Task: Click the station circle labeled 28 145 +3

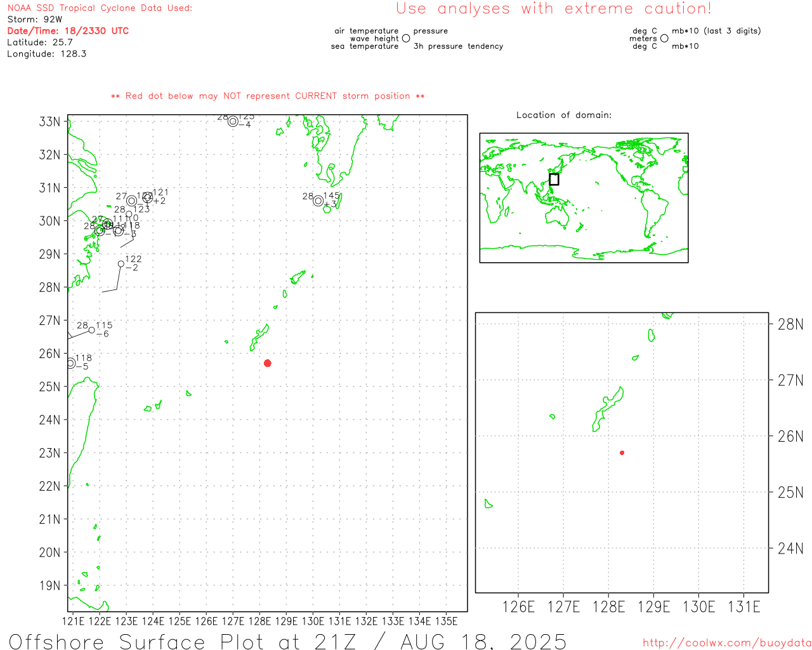Action: 318,201
